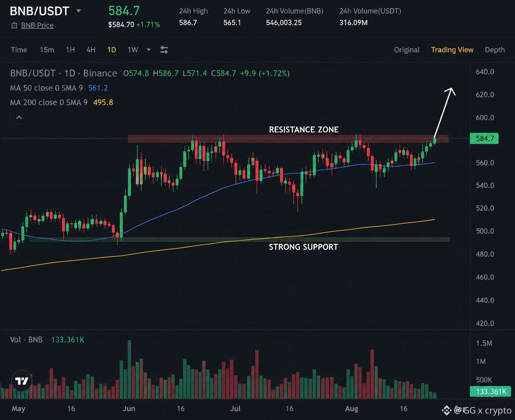Click the "Jul" label on time axis

pyautogui.click(x=235, y=408)
